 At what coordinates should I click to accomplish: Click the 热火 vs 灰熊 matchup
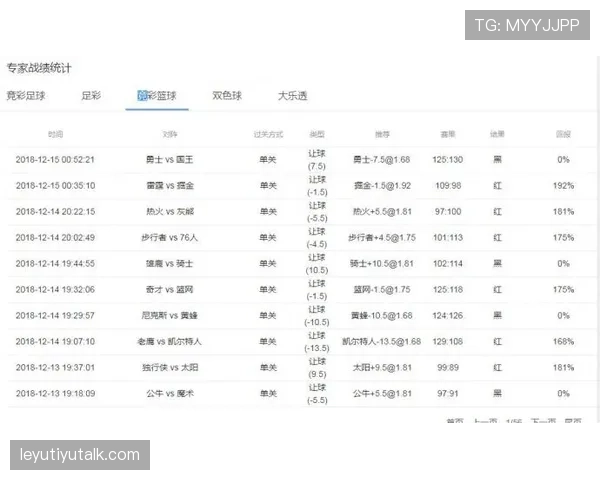pos(170,212)
